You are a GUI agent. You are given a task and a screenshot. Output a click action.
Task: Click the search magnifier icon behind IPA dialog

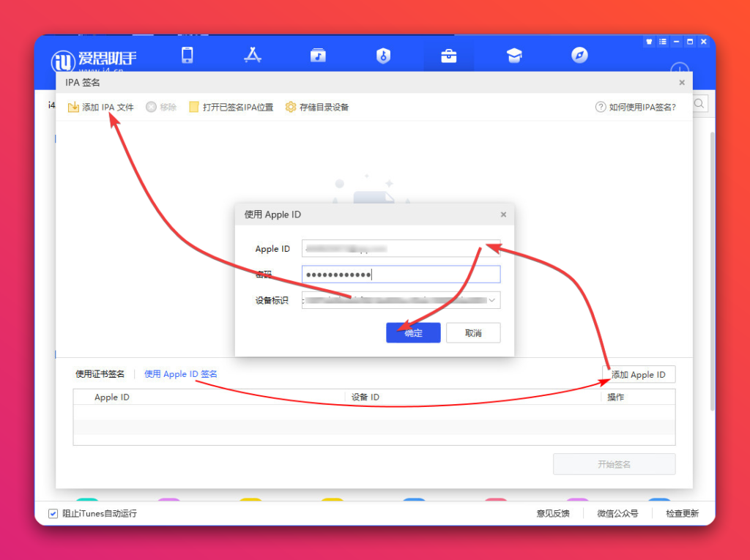pyautogui.click(x=699, y=103)
